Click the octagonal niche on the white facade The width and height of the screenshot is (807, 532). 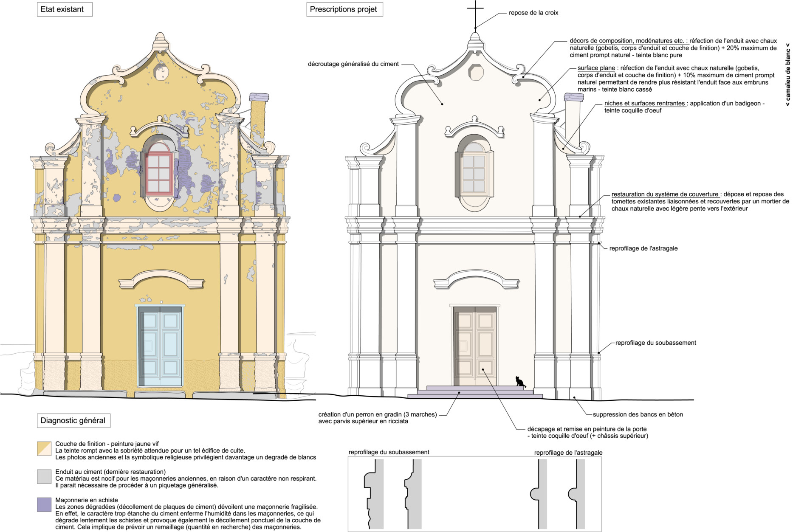click(476, 73)
